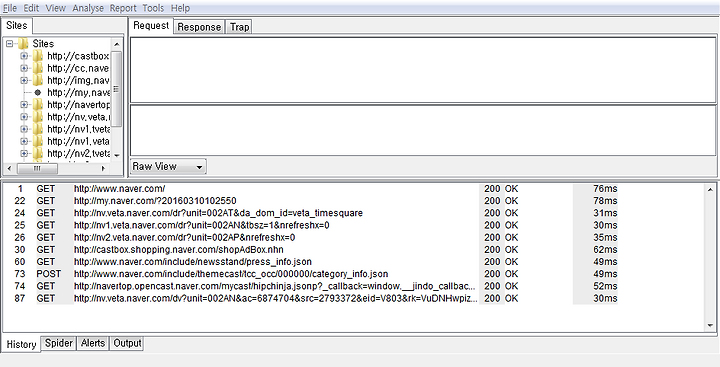Screen dimensions: 720x367
Task: Select the History tab
Action: [21, 344]
